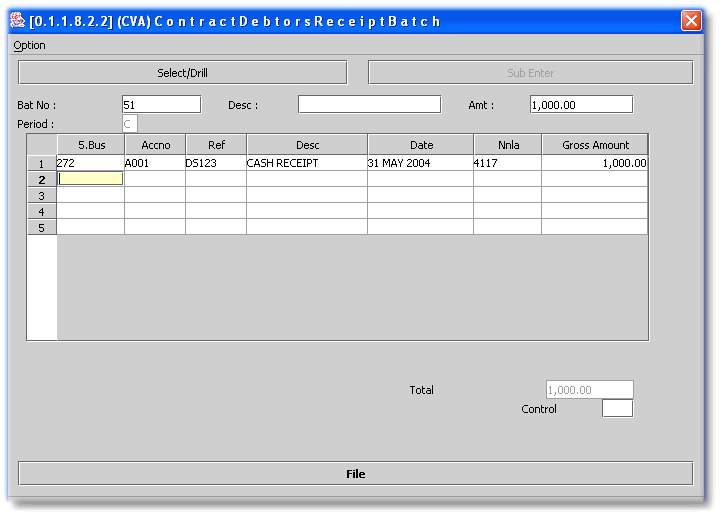724x520 pixels.
Task: Focus the Desc text field at top
Action: pos(369,105)
